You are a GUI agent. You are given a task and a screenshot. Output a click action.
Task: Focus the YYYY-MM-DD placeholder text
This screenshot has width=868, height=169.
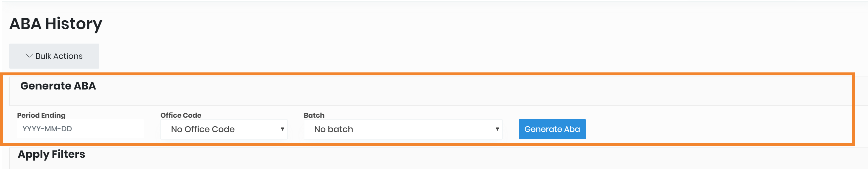[47, 129]
